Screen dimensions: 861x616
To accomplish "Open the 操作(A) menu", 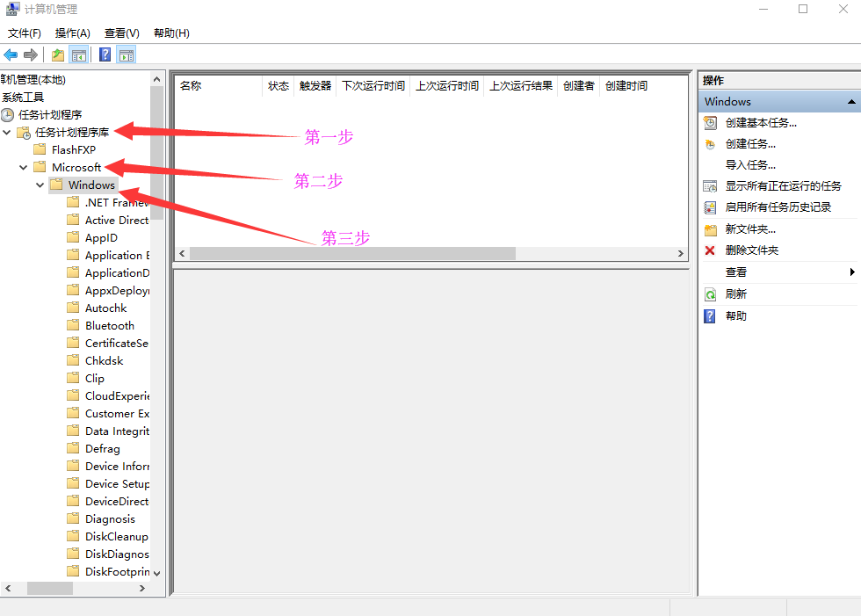I will pos(72,33).
